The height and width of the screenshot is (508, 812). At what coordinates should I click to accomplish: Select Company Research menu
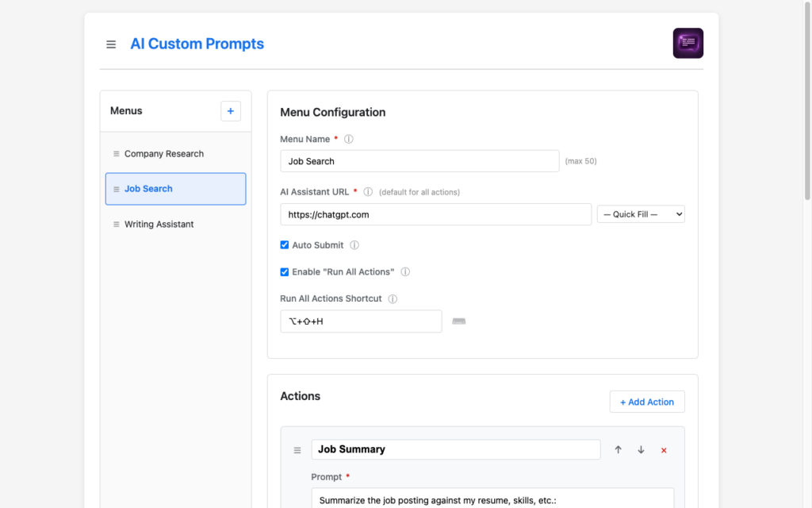pyautogui.click(x=175, y=154)
